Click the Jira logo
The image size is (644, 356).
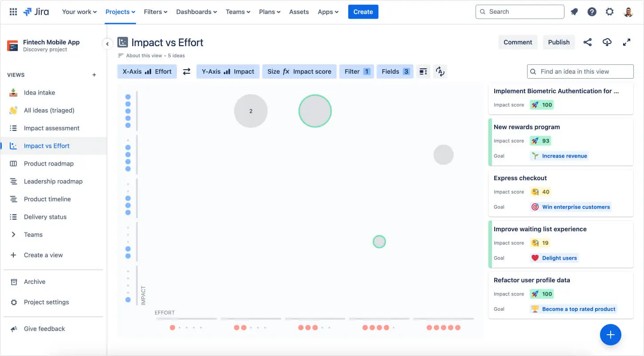pos(36,12)
